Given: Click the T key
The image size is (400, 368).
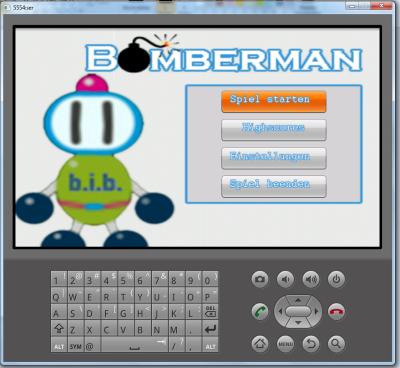Looking at the screenshot, I should pos(126,296).
